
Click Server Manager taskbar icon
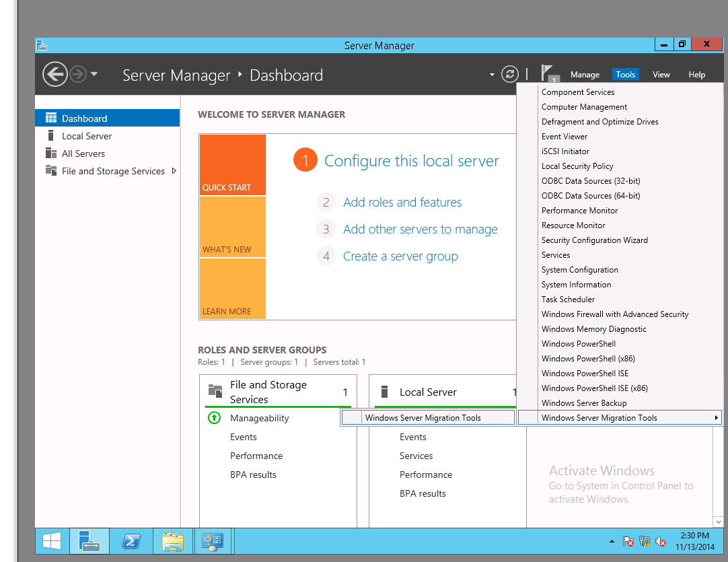(89, 541)
